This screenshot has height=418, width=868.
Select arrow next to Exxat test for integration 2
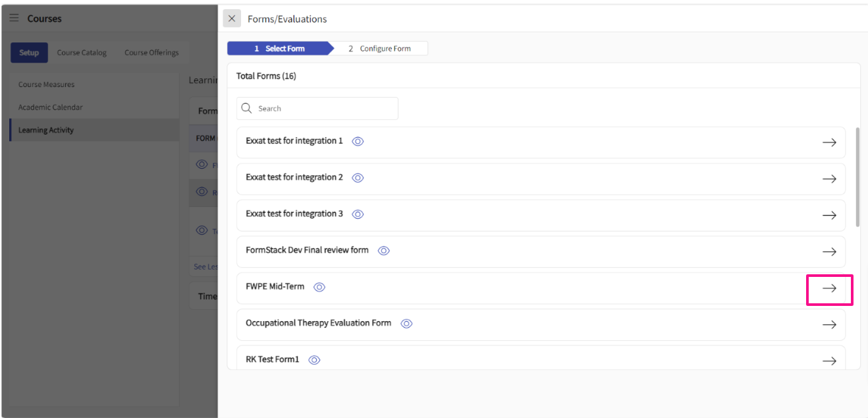[829, 179]
